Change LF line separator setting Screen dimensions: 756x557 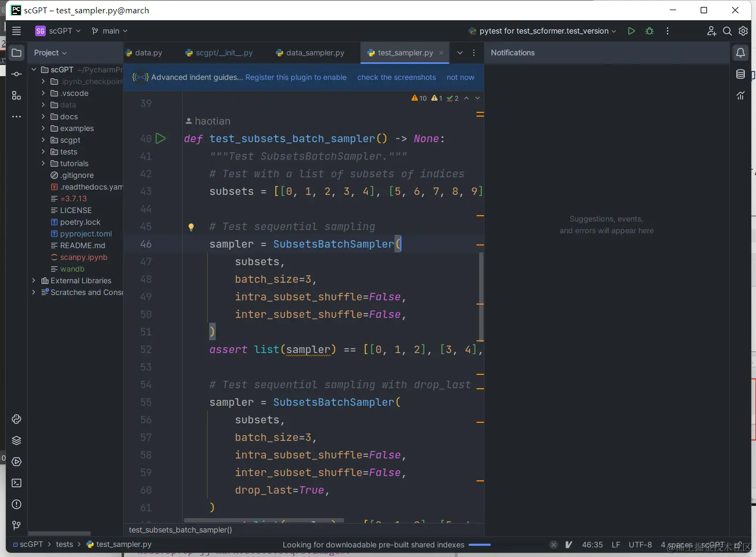click(x=616, y=545)
